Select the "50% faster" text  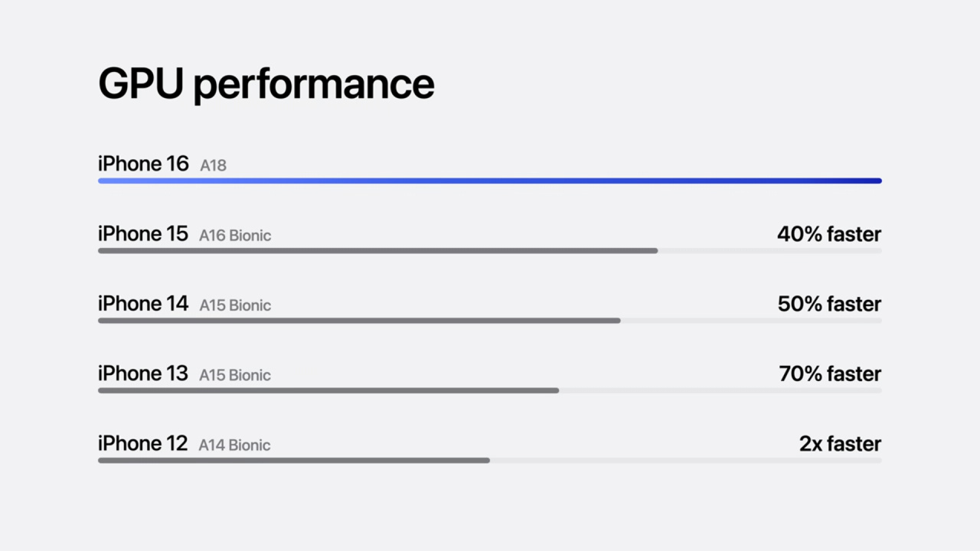point(829,304)
